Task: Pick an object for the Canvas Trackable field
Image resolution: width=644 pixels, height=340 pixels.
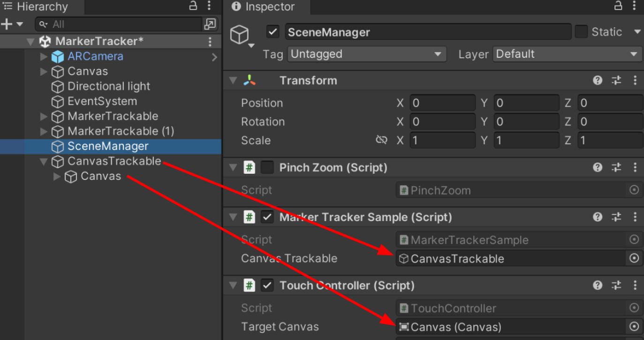Action: [635, 258]
